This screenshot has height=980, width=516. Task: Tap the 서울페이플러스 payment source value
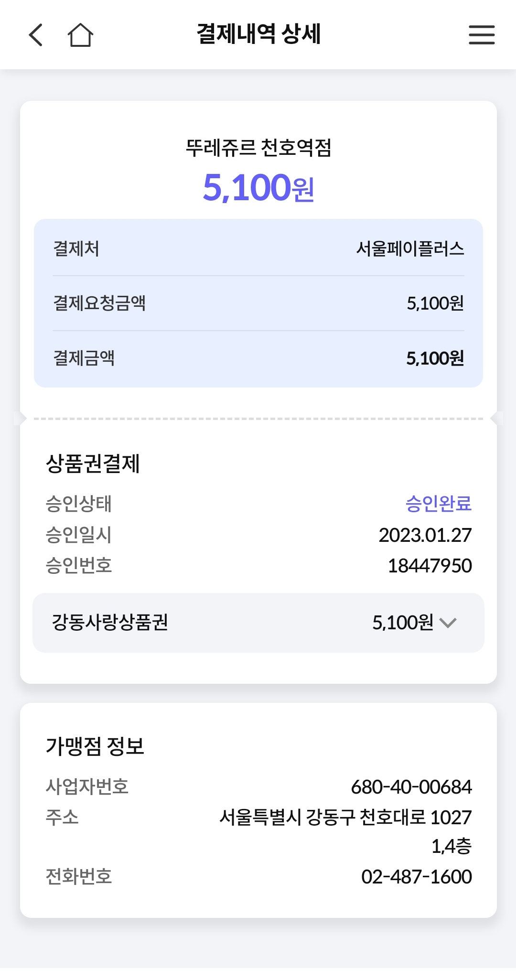[410, 248]
